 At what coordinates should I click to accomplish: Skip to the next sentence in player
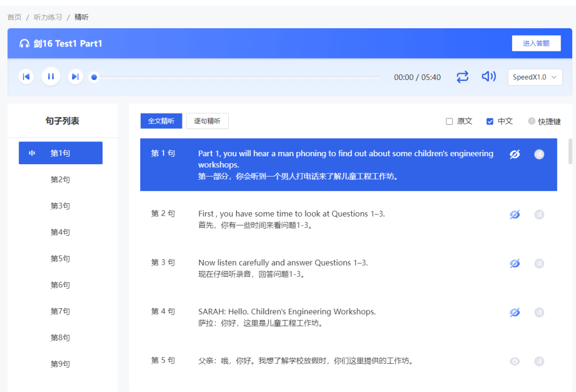[75, 77]
